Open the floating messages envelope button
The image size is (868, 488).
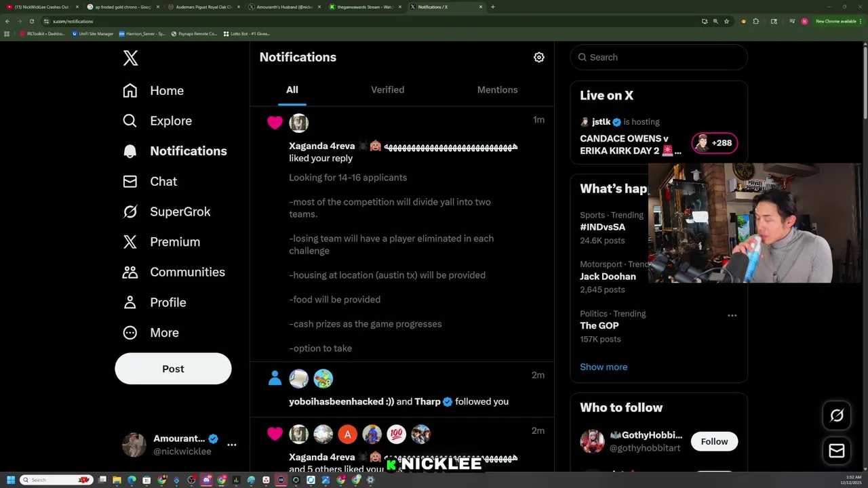(x=837, y=451)
